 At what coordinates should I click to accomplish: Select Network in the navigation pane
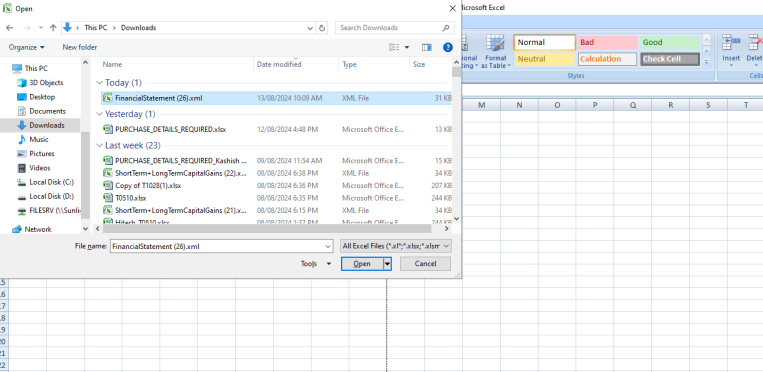click(x=38, y=229)
